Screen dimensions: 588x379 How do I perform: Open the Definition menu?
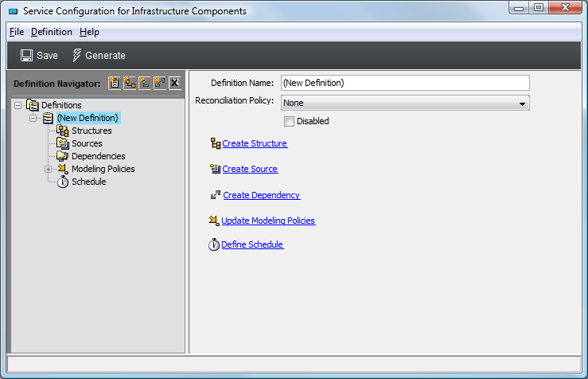(52, 33)
